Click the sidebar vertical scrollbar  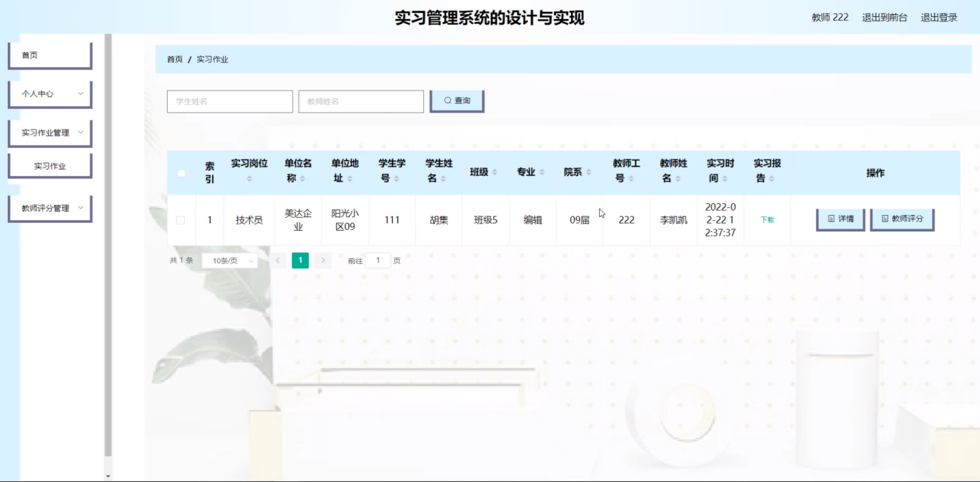tap(108, 244)
